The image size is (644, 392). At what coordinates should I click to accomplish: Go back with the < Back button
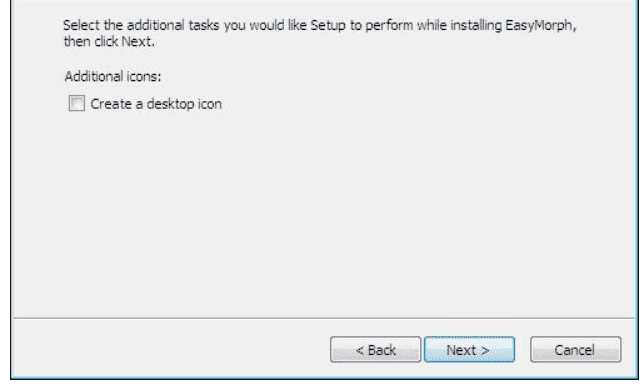coord(375,350)
